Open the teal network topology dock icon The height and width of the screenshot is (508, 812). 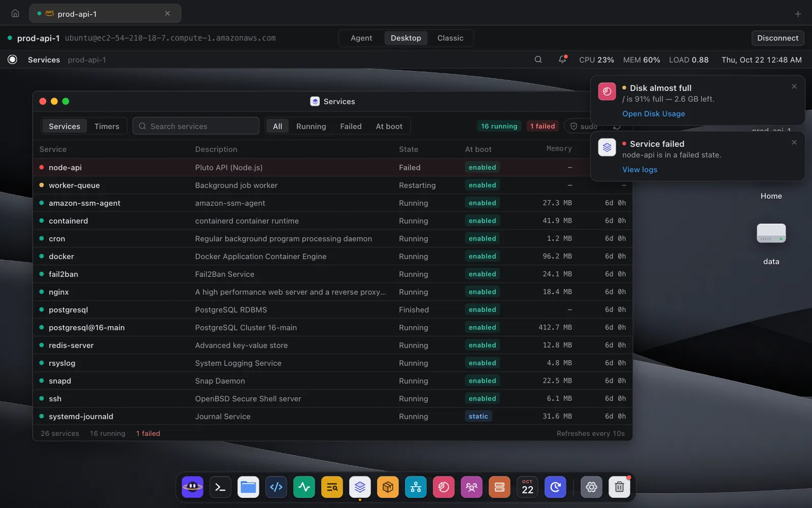pos(416,487)
